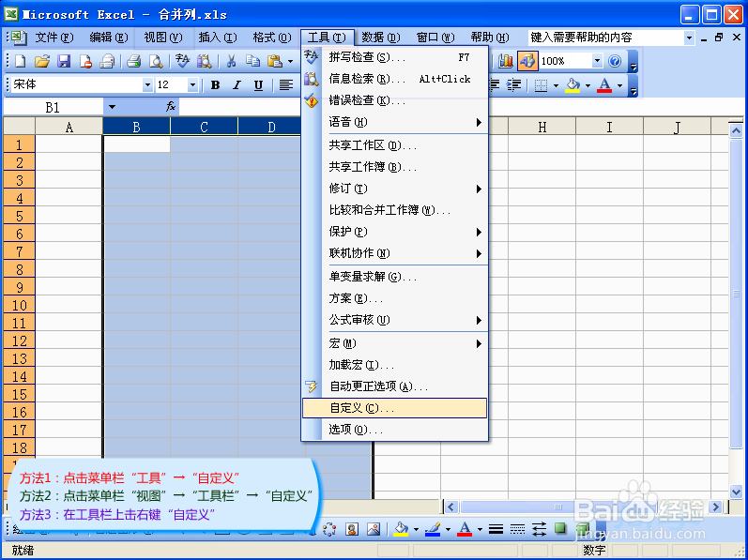Image resolution: width=748 pixels, height=560 pixels.
Task: Choose 自定义(C)... from the Tools menu
Action: click(394, 408)
